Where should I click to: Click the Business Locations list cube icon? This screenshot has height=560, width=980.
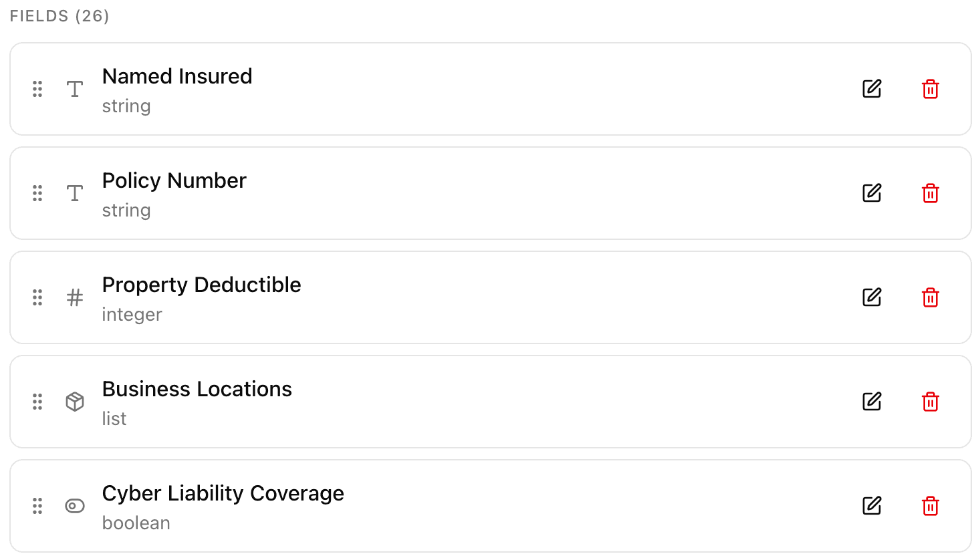[x=75, y=402]
